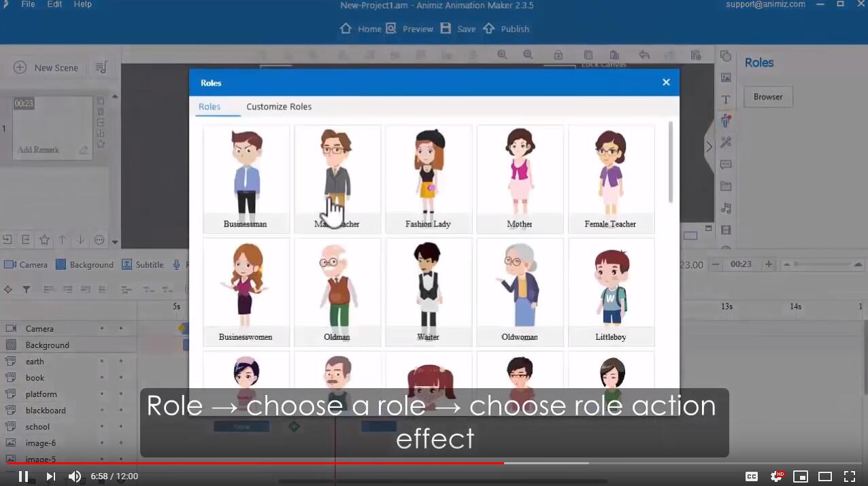
Task: Select the blackboard layer
Action: [68, 411]
